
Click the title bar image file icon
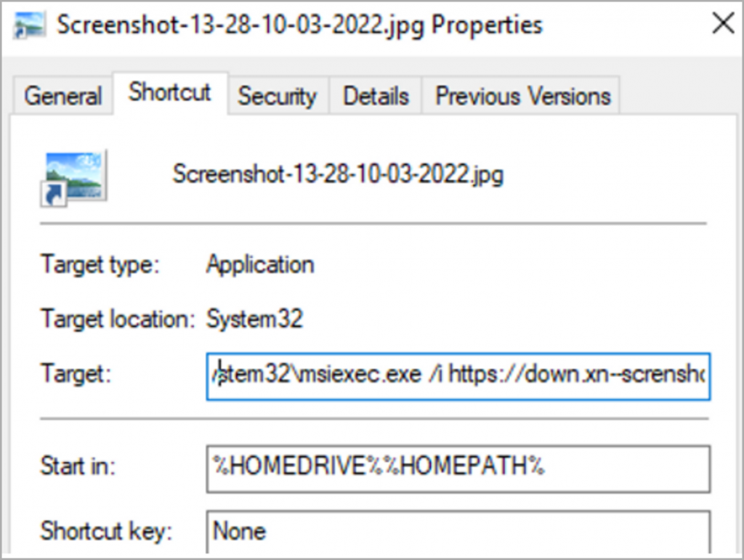[29, 24]
